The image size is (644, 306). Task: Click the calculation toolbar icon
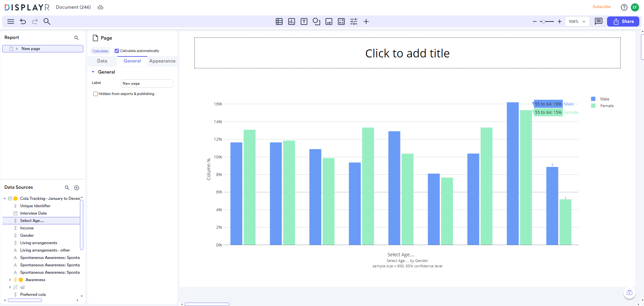(x=341, y=21)
